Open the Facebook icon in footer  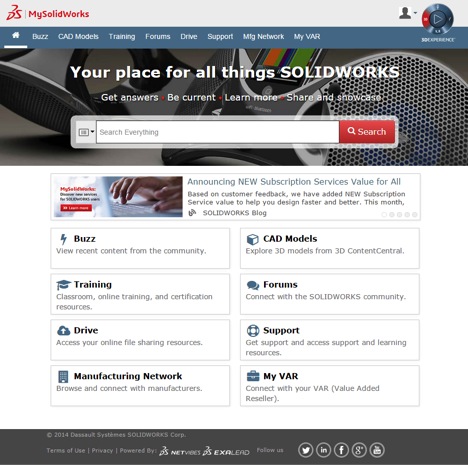pos(341,450)
